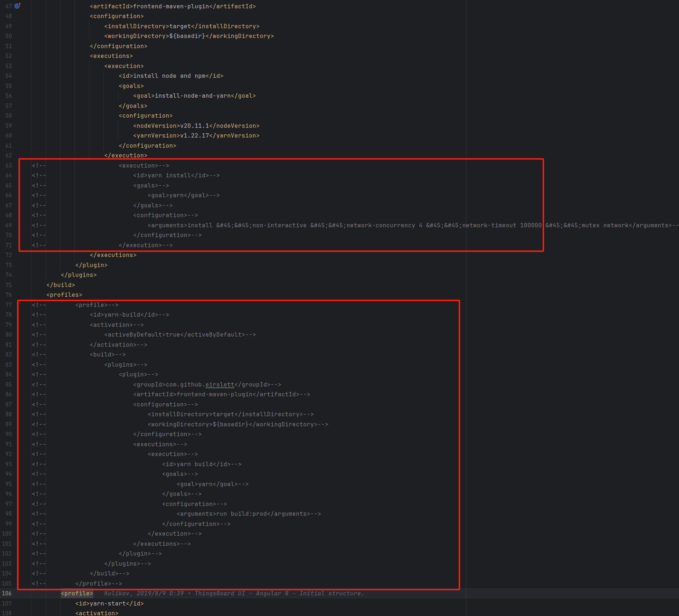Click line number 77 in the gutter
The width and height of the screenshot is (679, 616).
[x=9, y=305]
